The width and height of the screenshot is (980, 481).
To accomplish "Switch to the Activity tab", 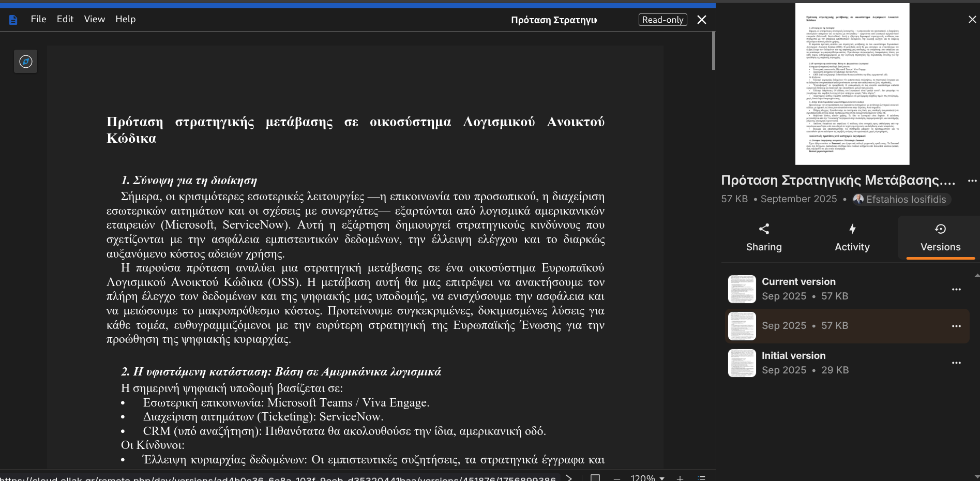I will 852,237.
